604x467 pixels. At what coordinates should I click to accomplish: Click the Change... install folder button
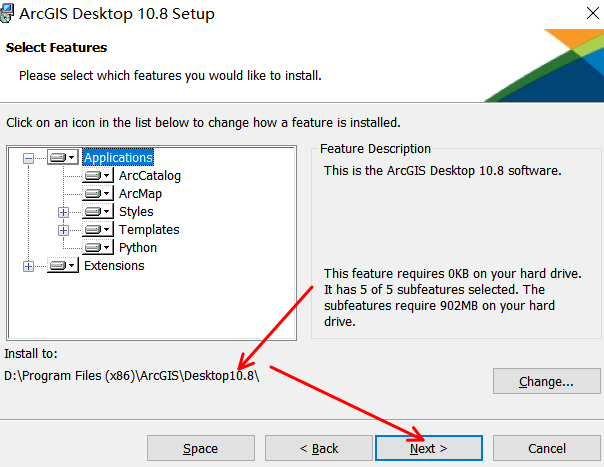click(547, 381)
